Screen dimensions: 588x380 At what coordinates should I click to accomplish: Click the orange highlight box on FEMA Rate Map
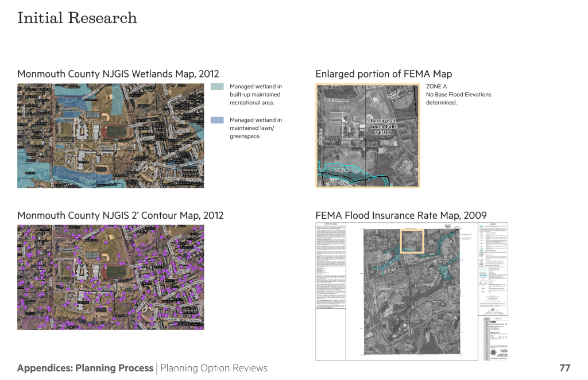(411, 241)
